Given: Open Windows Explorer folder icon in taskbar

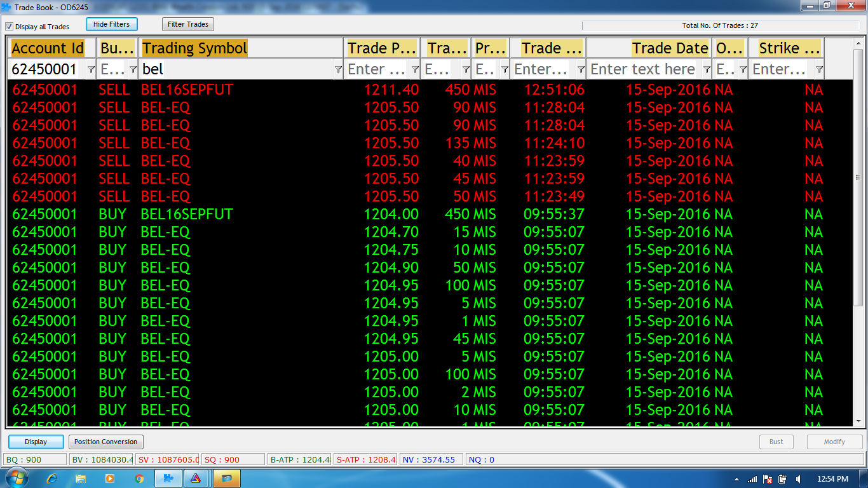Looking at the screenshot, I should coord(81,478).
